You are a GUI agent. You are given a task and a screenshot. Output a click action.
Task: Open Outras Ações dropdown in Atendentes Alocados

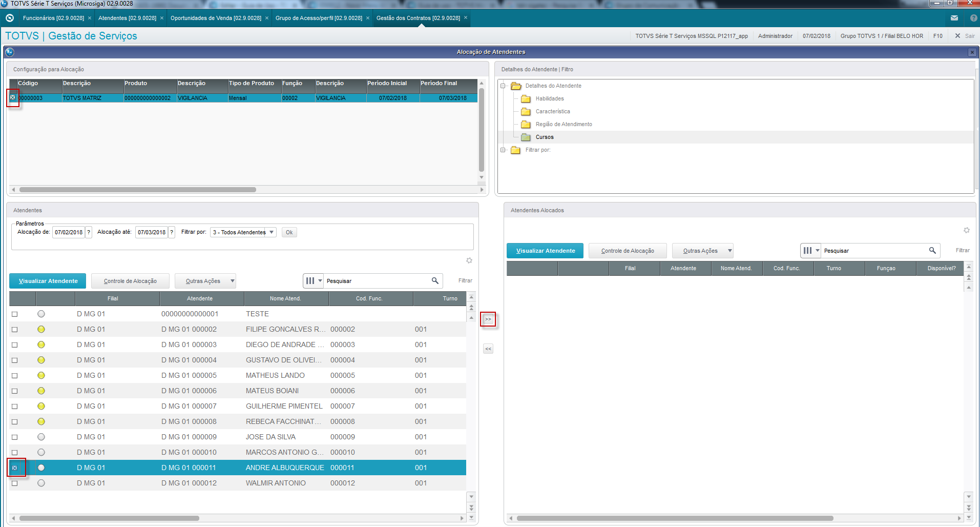coord(703,251)
